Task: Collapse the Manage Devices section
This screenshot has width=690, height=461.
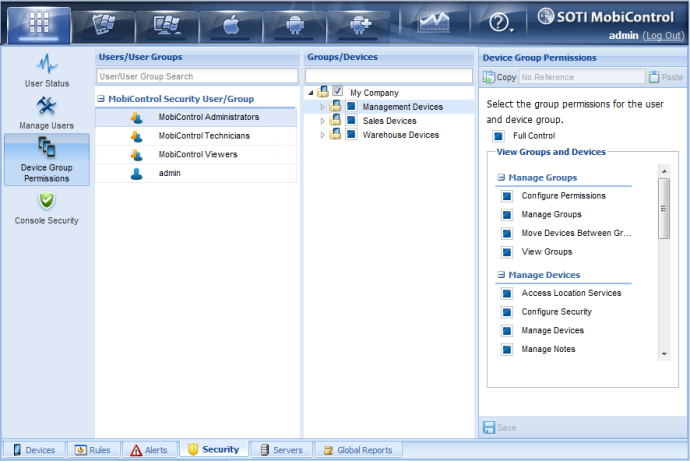Action: pos(501,274)
